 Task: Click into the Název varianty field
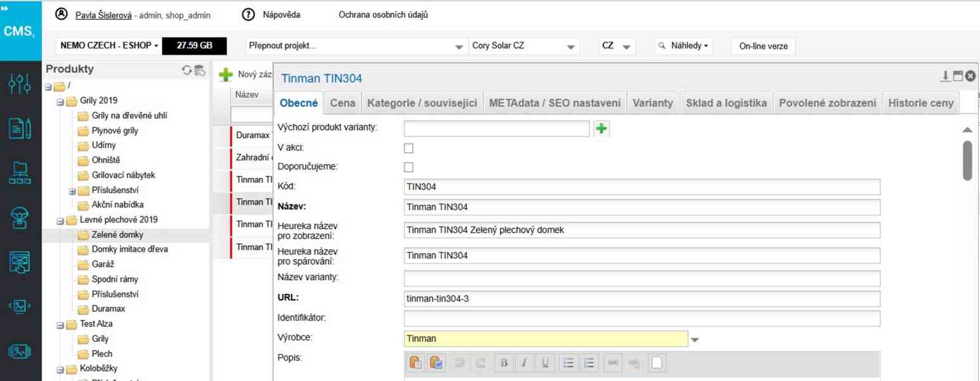(641, 278)
